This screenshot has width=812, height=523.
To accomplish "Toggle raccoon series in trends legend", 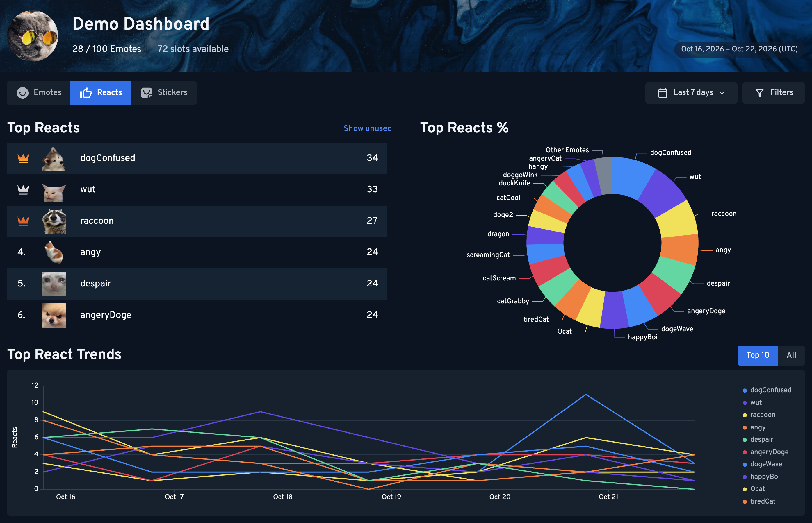I will tap(759, 415).
